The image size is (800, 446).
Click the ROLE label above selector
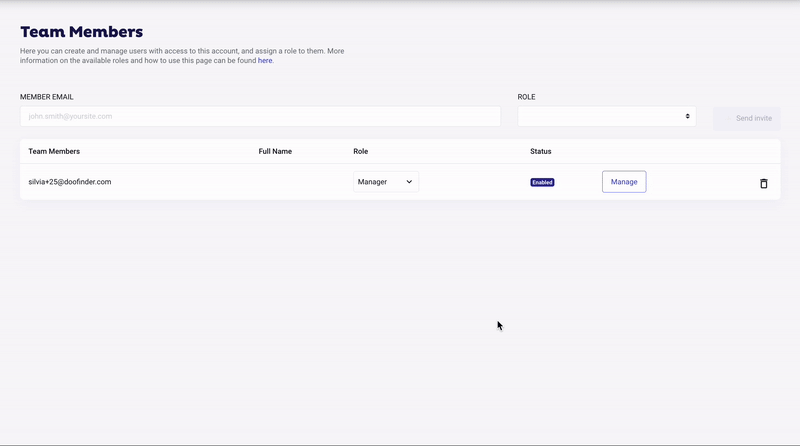click(x=526, y=97)
